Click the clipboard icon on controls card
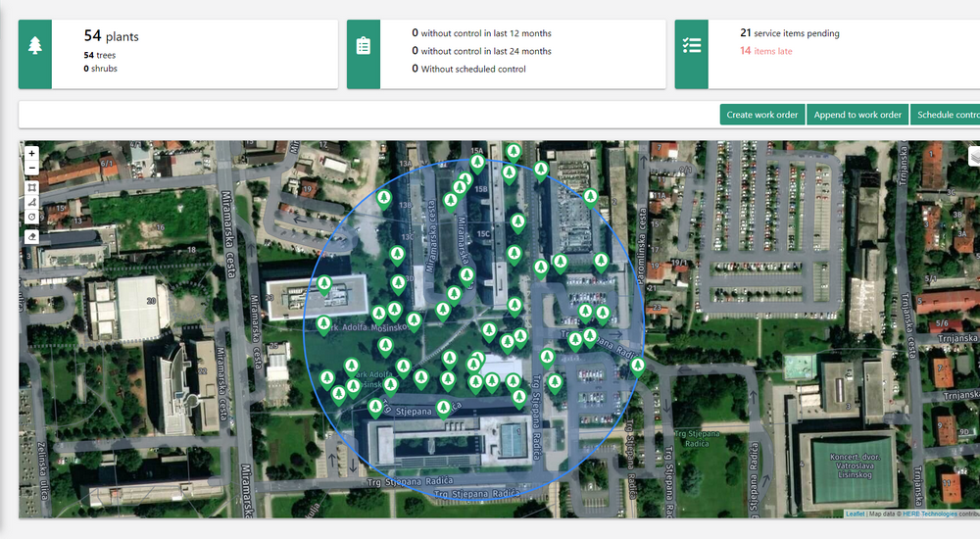The image size is (980, 539). [x=364, y=46]
